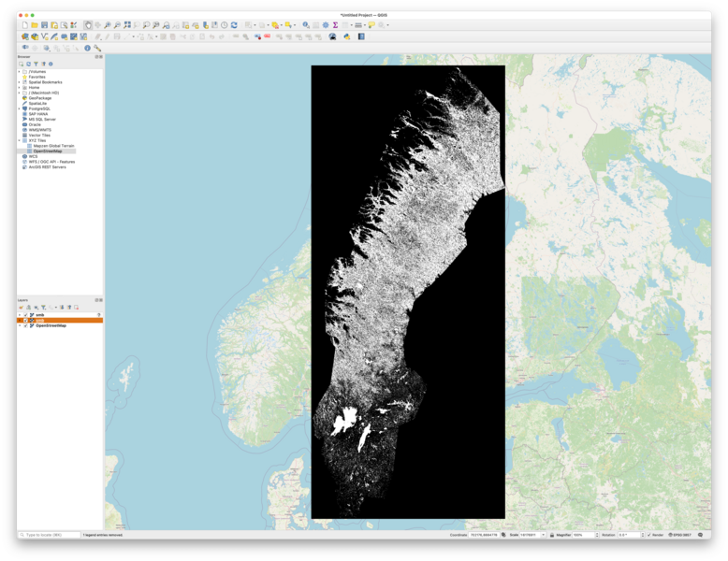Click the Map Tips speech bubble icon
This screenshot has height=561, width=728.
[x=371, y=25]
